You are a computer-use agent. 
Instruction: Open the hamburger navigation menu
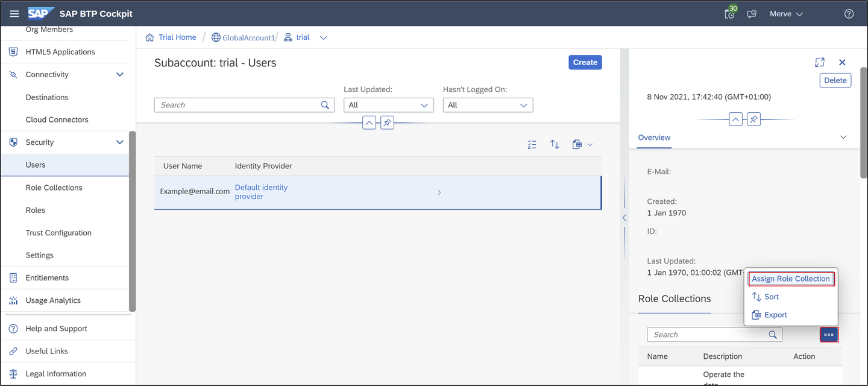[x=14, y=14]
